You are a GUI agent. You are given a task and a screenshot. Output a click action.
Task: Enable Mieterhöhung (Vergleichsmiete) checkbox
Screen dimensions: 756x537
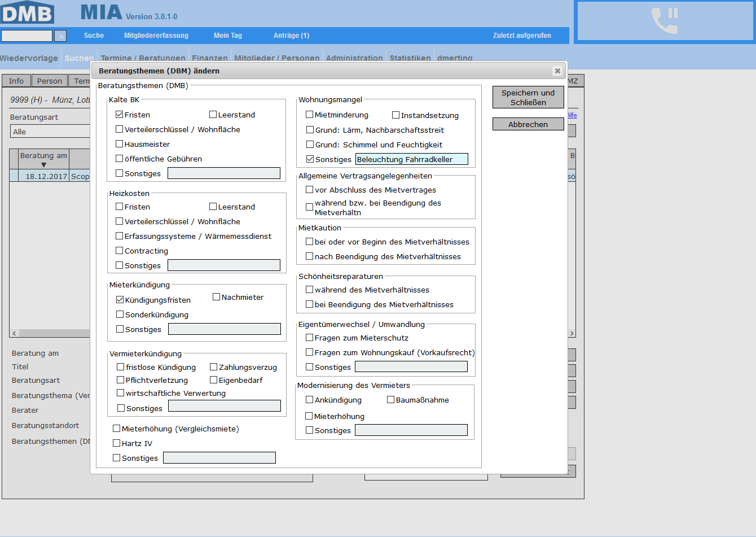[x=117, y=428]
